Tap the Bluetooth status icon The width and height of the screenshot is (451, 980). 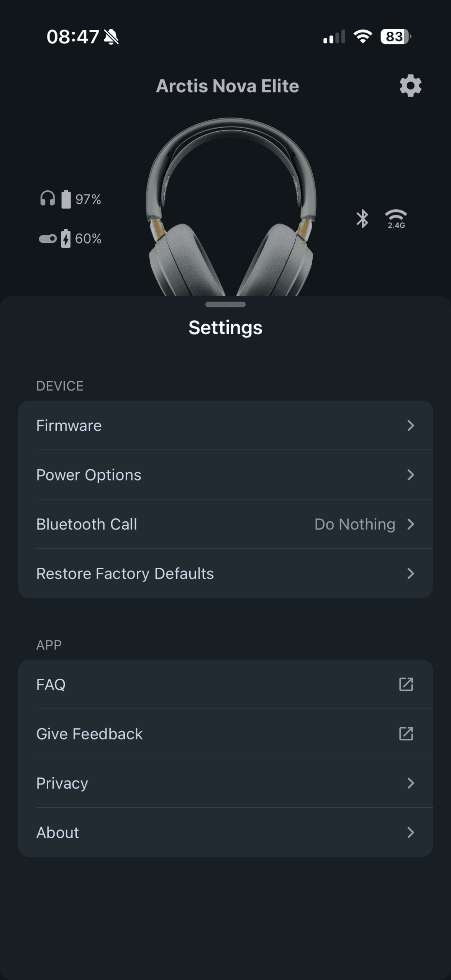[x=362, y=219]
